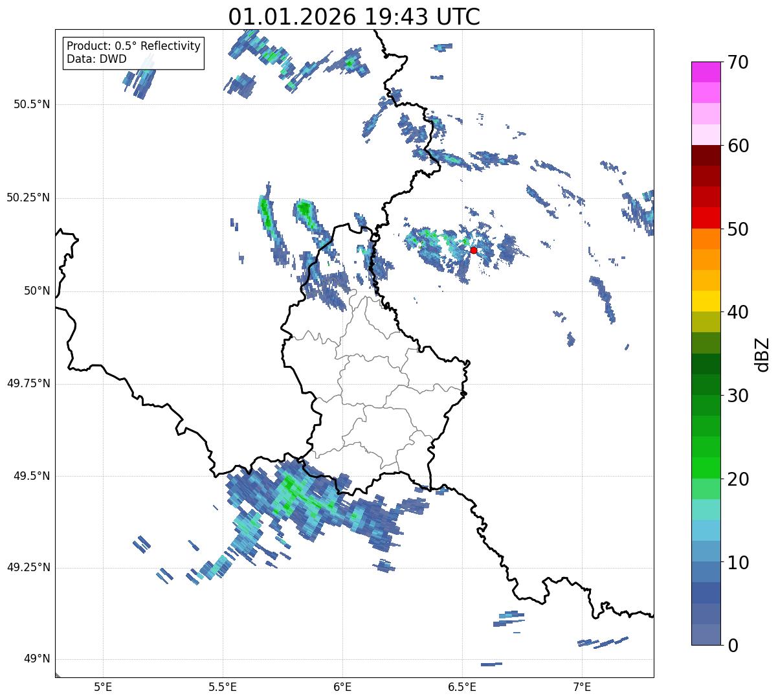The image size is (778, 700).
Task: Click the red radar site marker dot
Action: coord(473,250)
